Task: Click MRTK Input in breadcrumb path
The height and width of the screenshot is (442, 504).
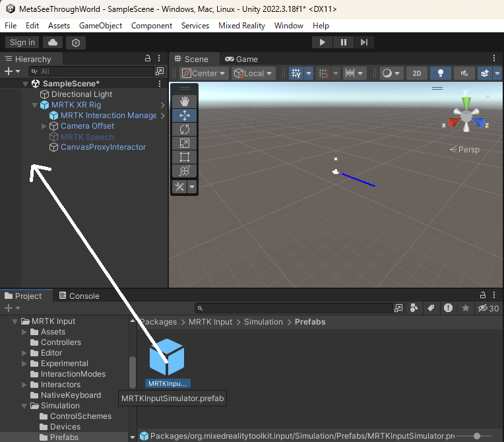Action: (210, 322)
